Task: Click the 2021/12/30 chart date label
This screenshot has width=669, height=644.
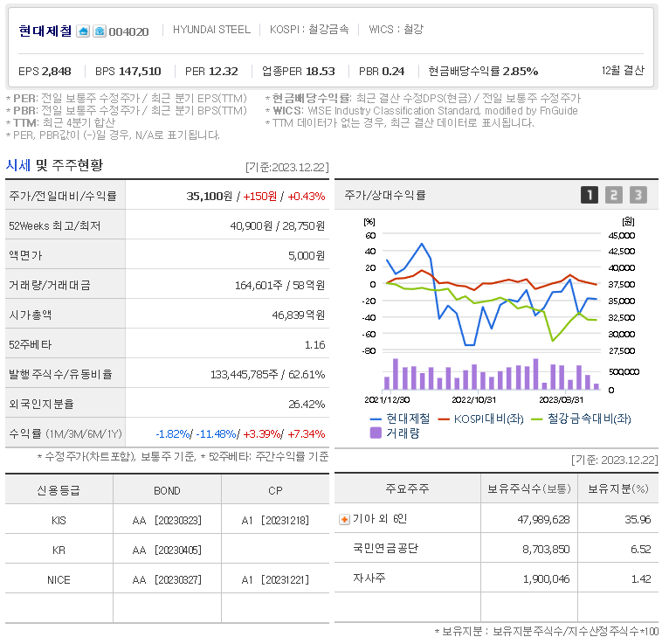Action: [387, 400]
